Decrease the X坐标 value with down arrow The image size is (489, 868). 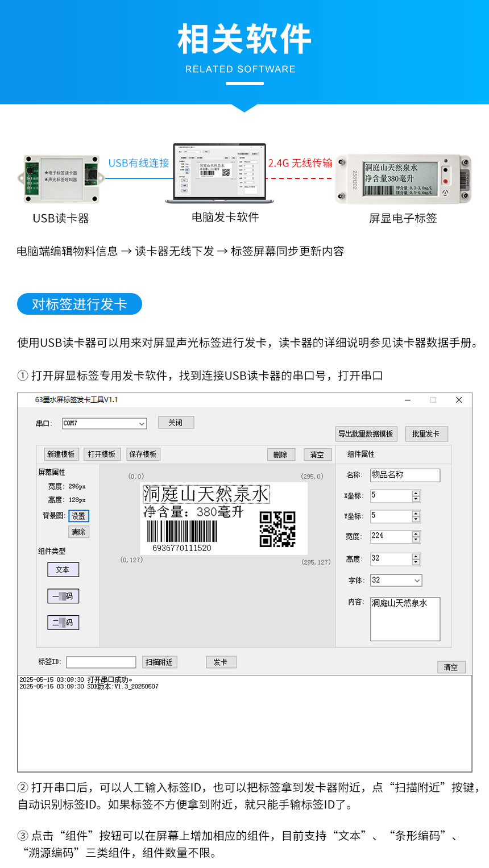click(416, 499)
